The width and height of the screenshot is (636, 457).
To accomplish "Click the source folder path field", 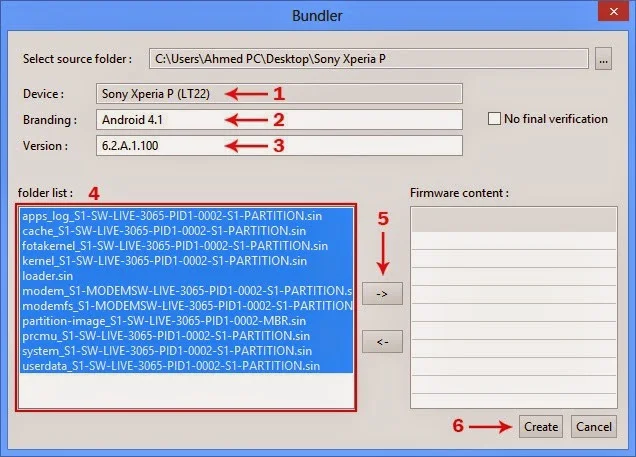I will tap(369, 59).
